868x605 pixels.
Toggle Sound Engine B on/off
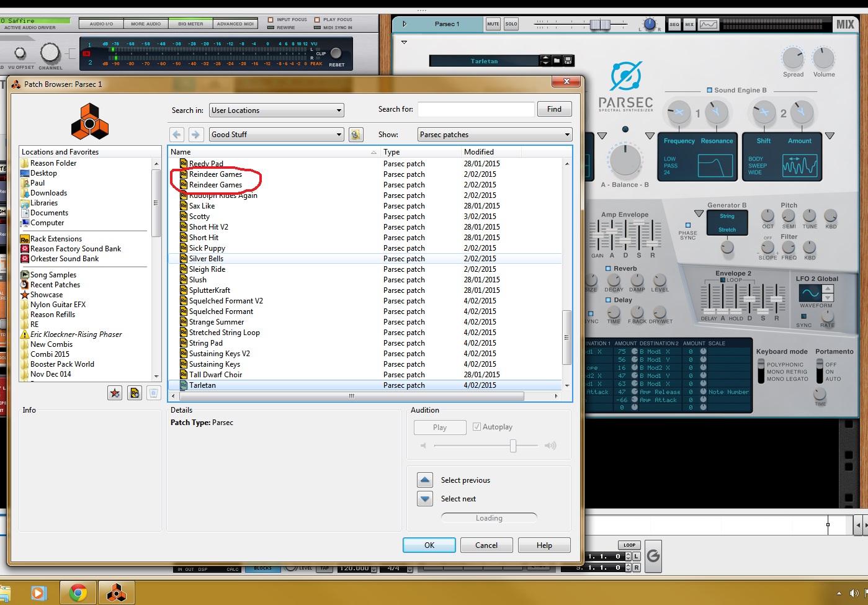click(710, 91)
